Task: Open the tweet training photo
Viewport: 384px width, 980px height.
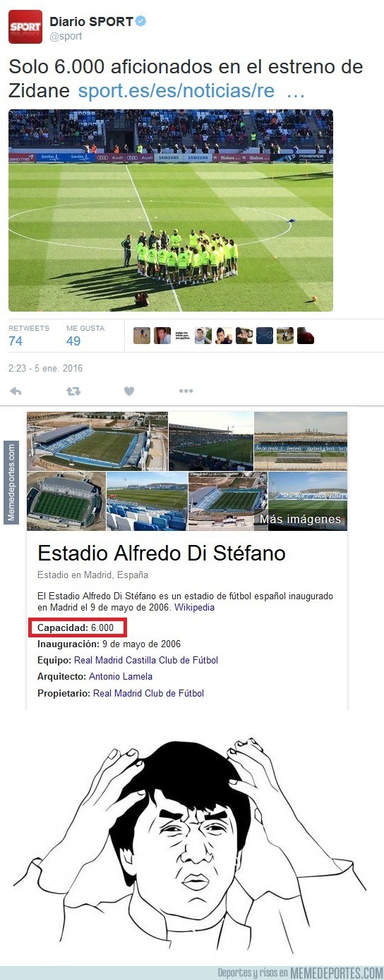Action: click(171, 210)
